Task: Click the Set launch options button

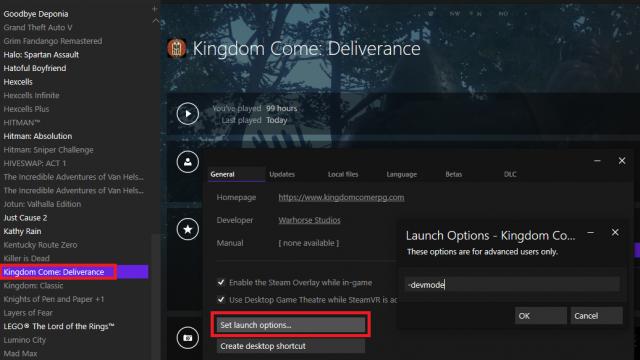Action: pos(291,325)
